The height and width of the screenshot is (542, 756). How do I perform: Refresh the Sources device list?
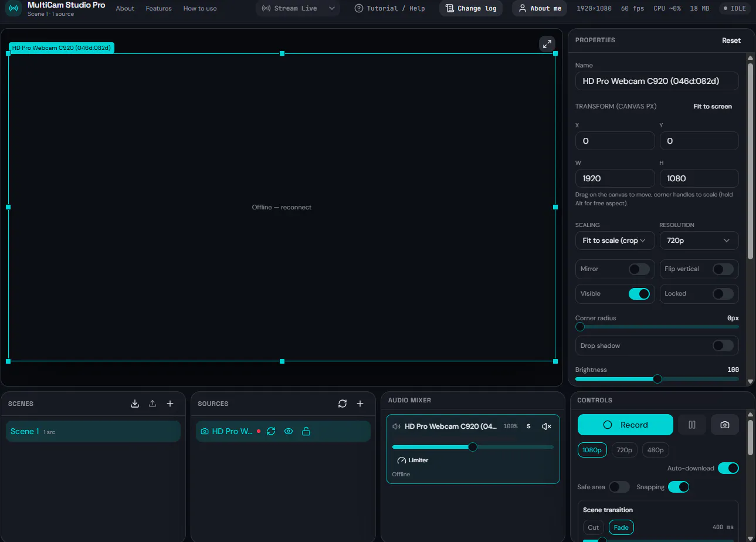click(x=343, y=404)
